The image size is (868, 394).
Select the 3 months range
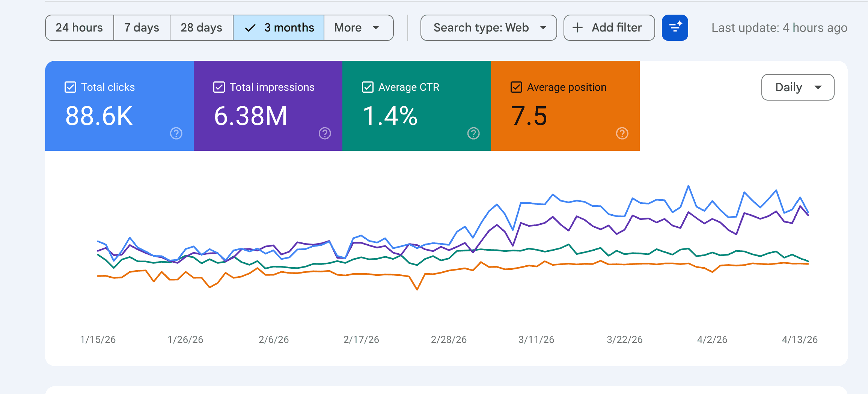279,28
